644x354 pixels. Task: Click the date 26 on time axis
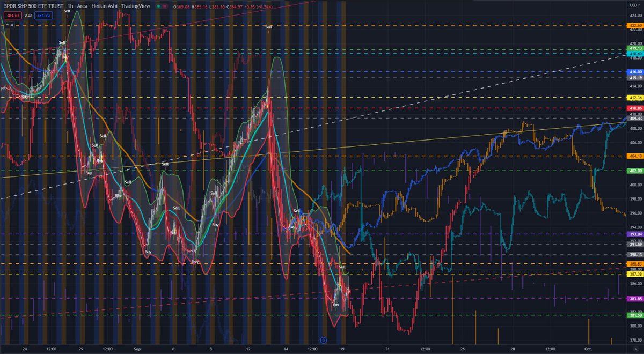(x=463, y=348)
